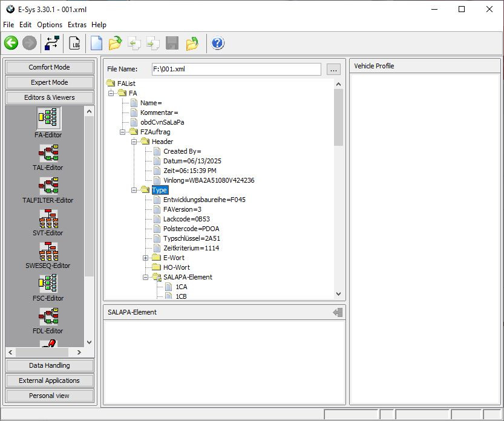Click the greyed floppy disk save icon
This screenshot has height=421, width=504.
pos(172,43)
